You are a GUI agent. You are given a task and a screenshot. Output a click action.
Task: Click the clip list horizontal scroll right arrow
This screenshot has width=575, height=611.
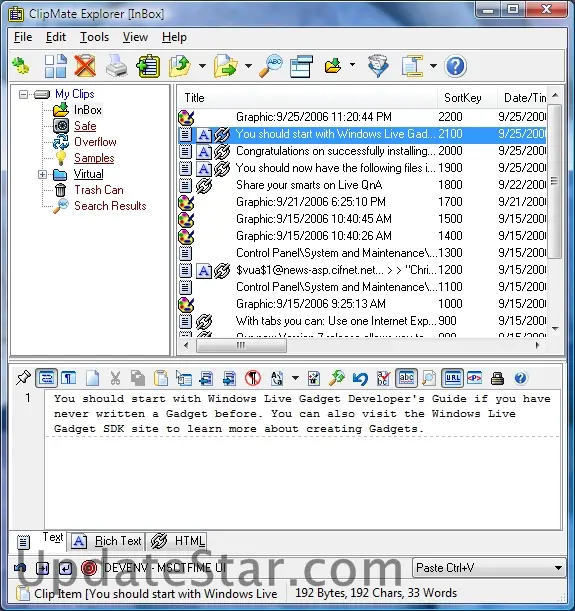click(538, 345)
